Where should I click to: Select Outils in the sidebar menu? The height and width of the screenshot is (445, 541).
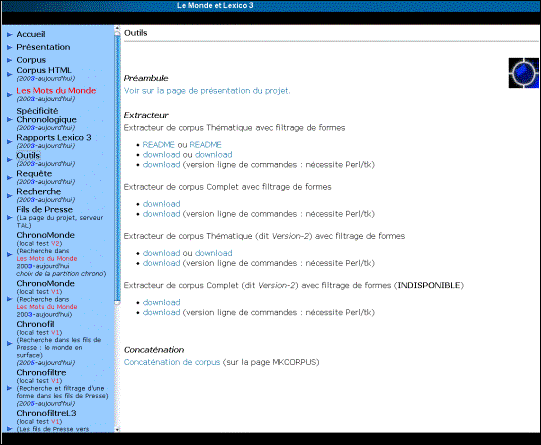point(28,155)
